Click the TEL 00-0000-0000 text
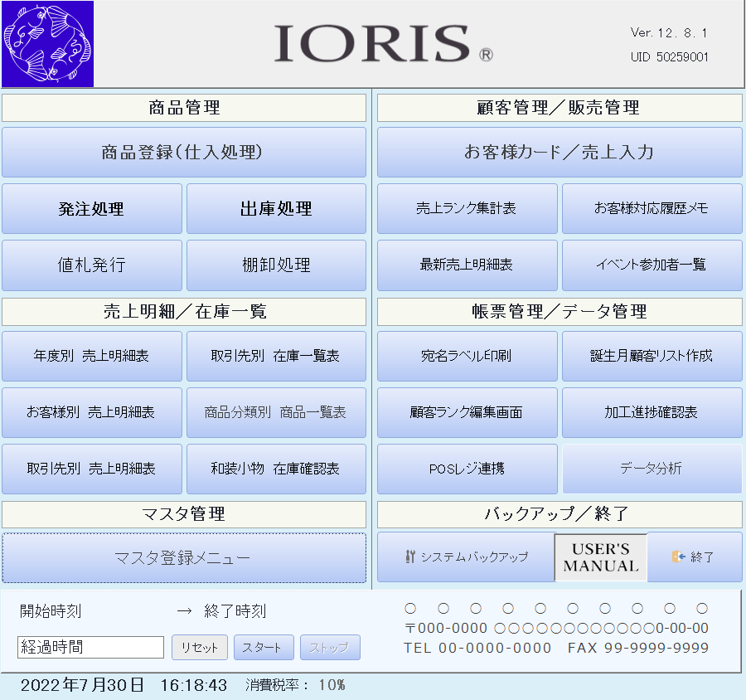This screenshot has height=700, width=746. (x=477, y=648)
